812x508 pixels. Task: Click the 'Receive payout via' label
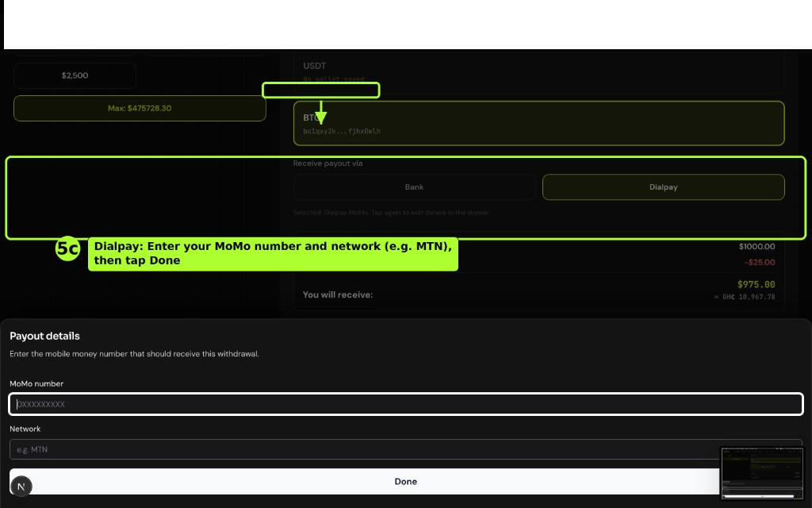click(327, 164)
